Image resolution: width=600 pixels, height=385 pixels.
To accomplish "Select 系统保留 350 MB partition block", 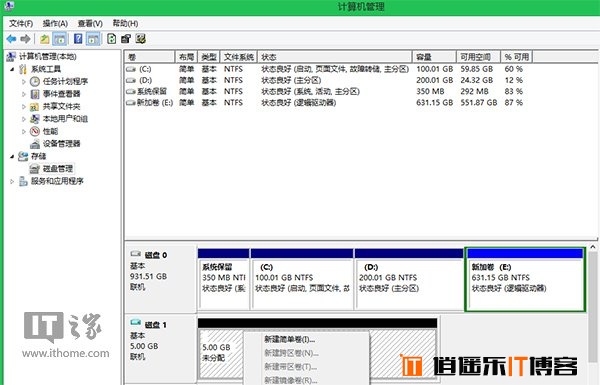I will click(223, 279).
